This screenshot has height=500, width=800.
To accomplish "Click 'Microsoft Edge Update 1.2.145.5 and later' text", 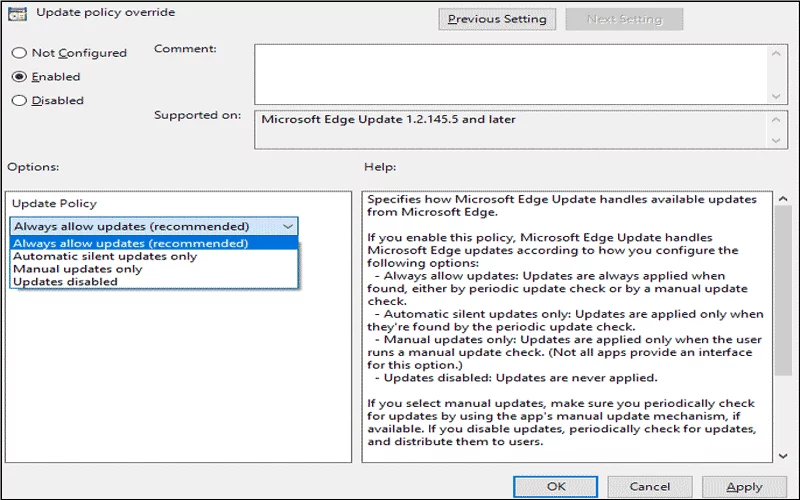I will click(x=388, y=119).
